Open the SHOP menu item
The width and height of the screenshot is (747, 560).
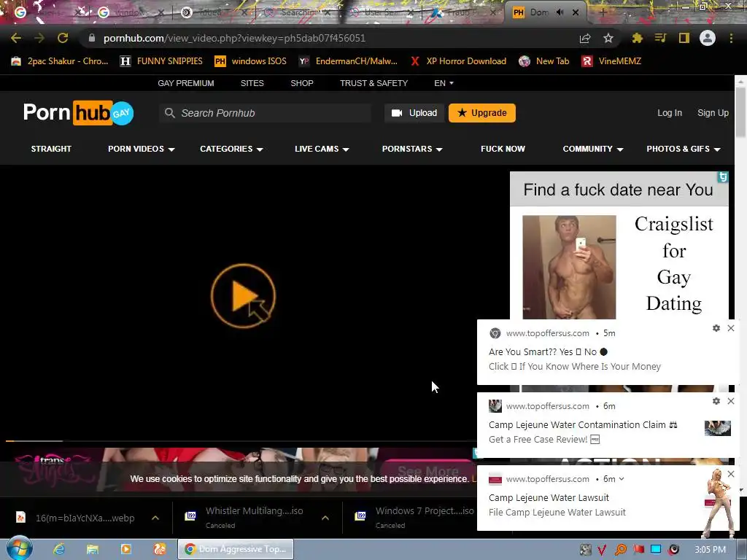pos(302,83)
